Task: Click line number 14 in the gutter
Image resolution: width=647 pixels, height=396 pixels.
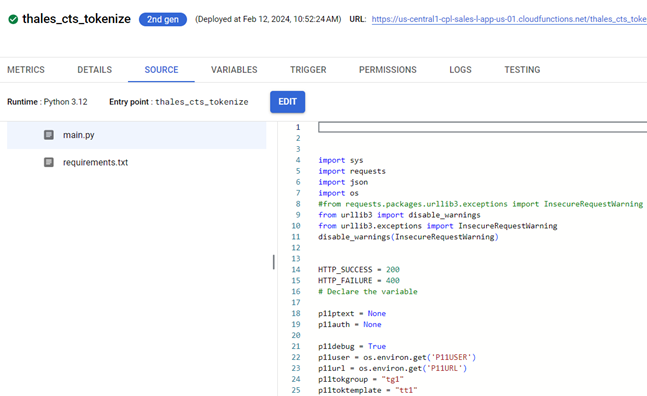Action: click(x=296, y=269)
